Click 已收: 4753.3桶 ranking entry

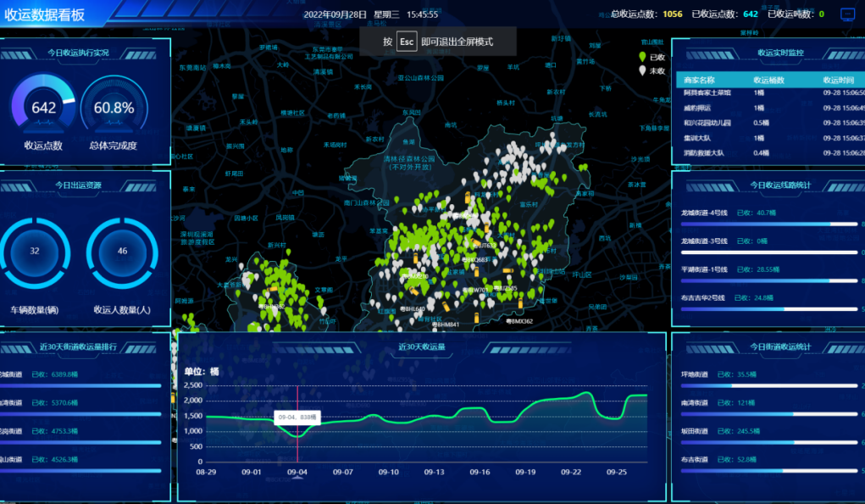pos(54,431)
